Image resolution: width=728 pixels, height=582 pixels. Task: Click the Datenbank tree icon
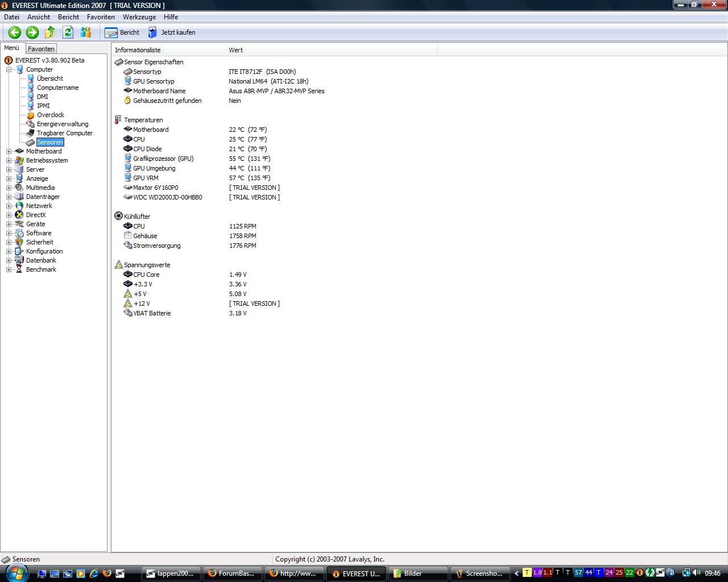coord(19,260)
